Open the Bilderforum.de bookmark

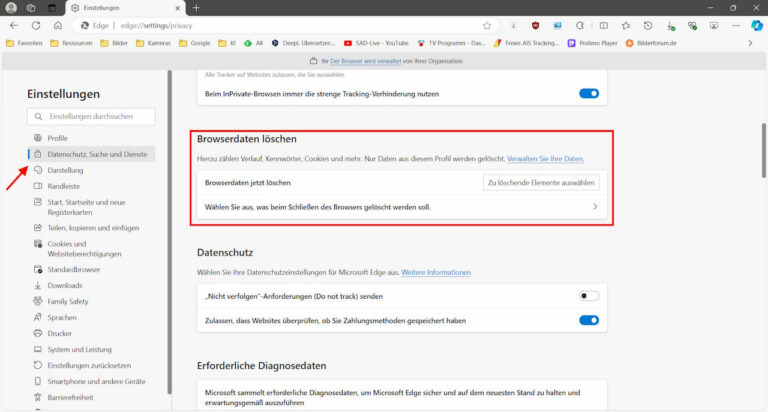(x=651, y=43)
